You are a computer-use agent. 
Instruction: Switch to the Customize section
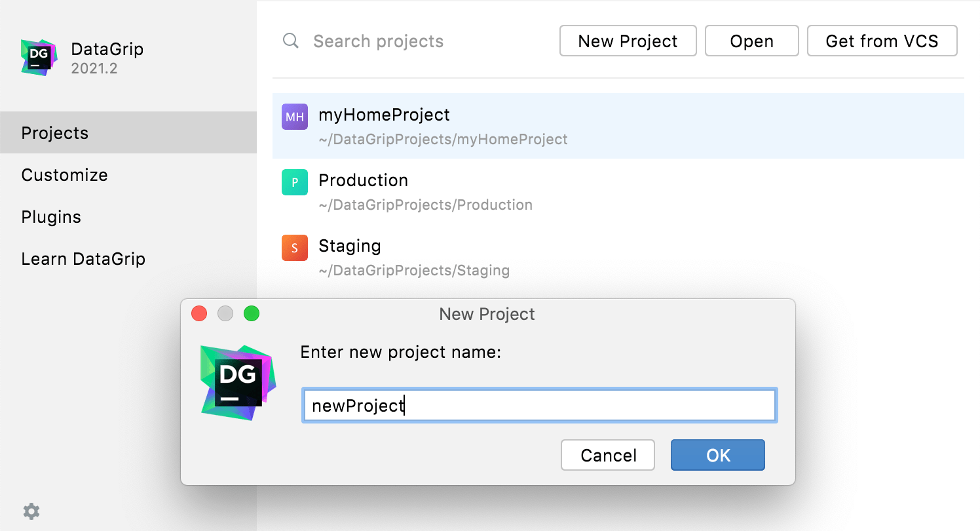coord(64,174)
